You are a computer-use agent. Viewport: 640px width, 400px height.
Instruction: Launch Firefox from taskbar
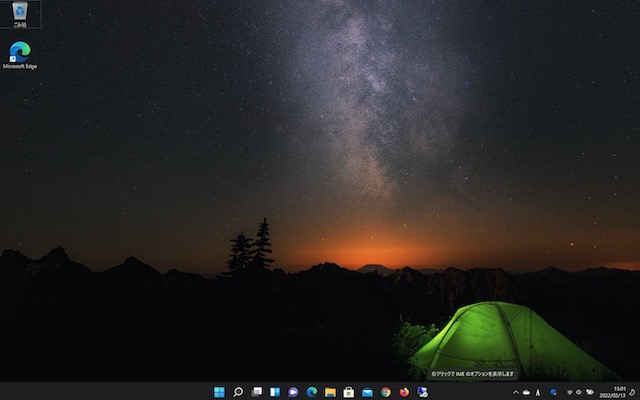point(404,392)
